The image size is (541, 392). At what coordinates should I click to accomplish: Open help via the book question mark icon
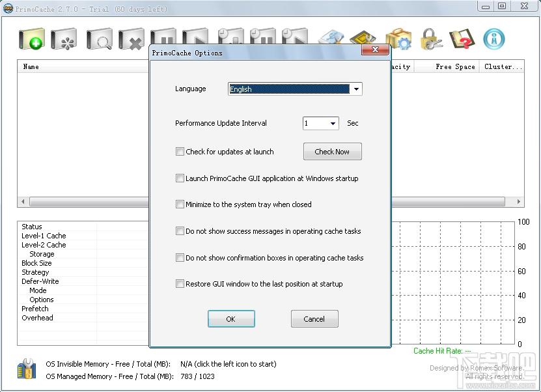[462, 39]
